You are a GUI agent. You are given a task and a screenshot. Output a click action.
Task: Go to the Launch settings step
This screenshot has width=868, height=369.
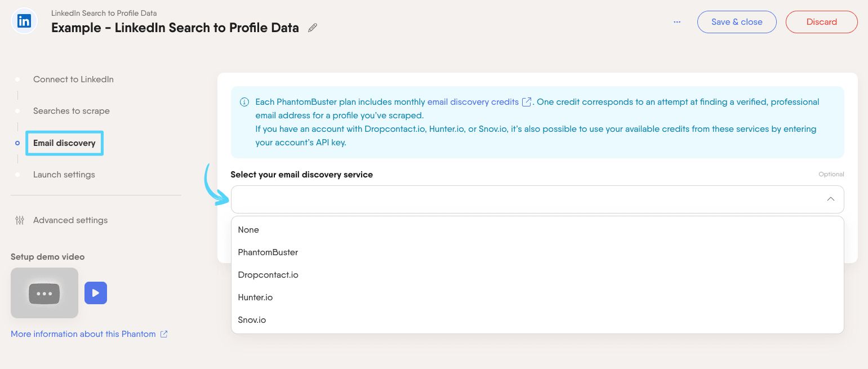tap(64, 175)
